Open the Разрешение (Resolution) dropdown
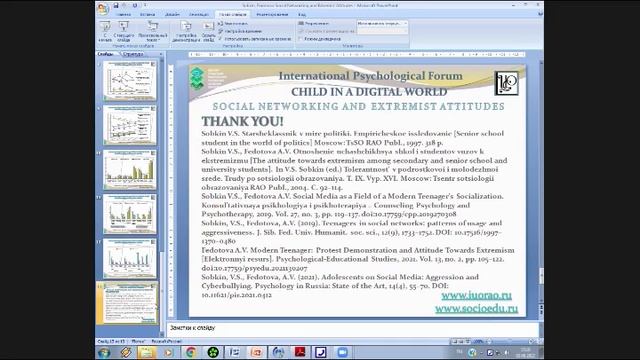 (x=382, y=24)
